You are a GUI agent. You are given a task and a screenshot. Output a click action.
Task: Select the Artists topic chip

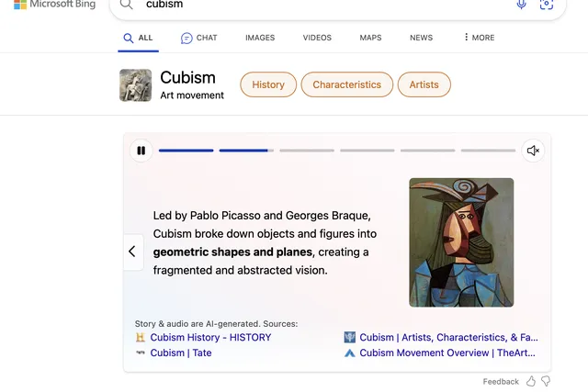tap(424, 84)
